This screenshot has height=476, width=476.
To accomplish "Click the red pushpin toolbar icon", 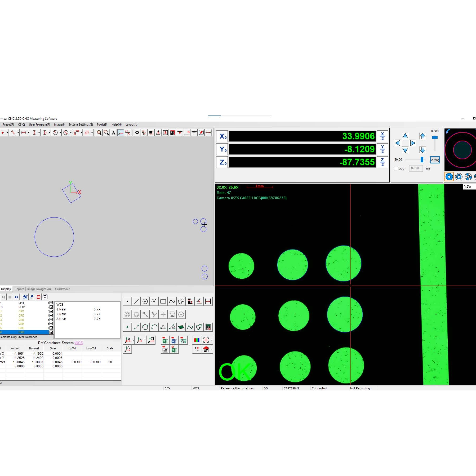I will (201, 133).
